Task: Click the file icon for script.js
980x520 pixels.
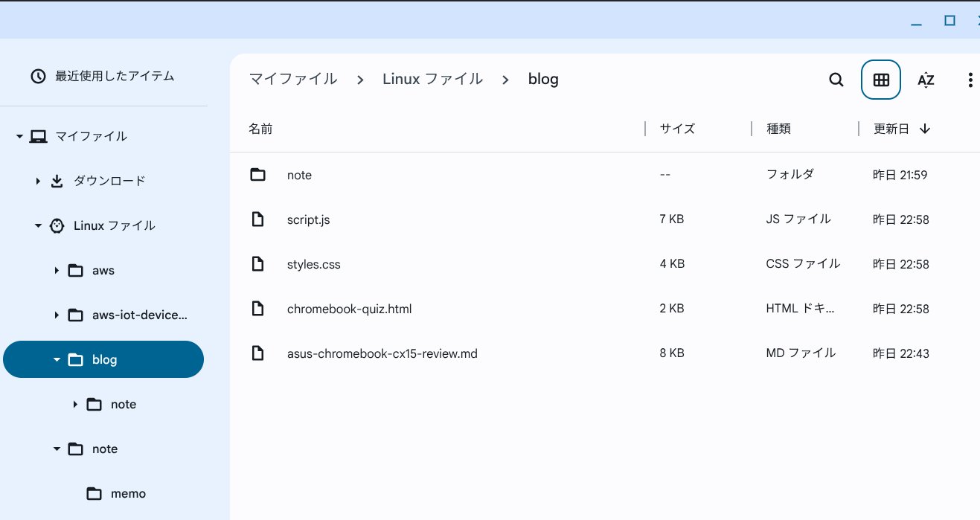Action: pos(257,219)
